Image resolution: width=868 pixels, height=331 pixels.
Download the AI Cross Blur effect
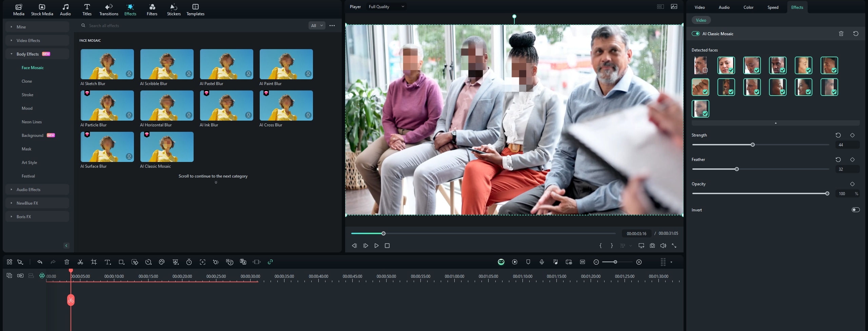tap(308, 115)
